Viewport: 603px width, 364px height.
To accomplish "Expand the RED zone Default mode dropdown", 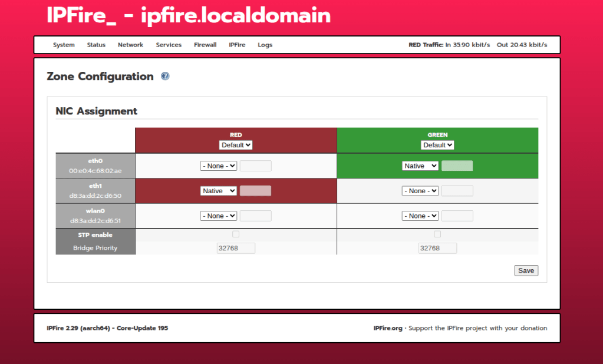I will (x=236, y=145).
